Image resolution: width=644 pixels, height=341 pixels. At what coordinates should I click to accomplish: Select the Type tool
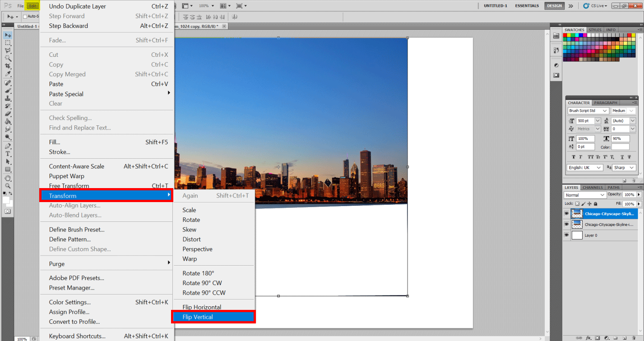pyautogui.click(x=8, y=154)
